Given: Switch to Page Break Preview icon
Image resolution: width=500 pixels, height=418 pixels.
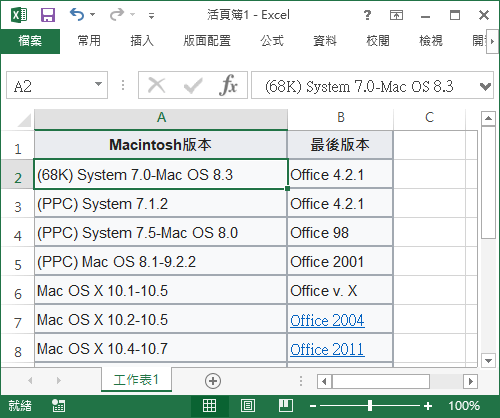Looking at the screenshot, I should point(286,406).
